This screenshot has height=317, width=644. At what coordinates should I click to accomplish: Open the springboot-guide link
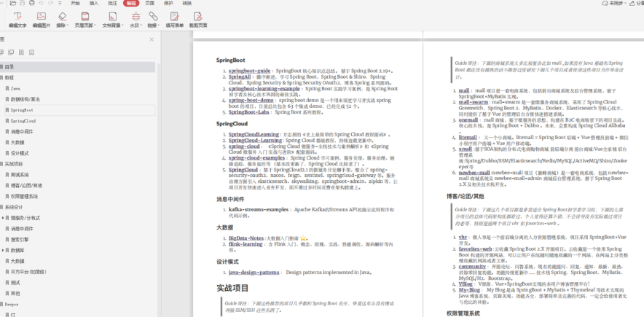(249, 71)
